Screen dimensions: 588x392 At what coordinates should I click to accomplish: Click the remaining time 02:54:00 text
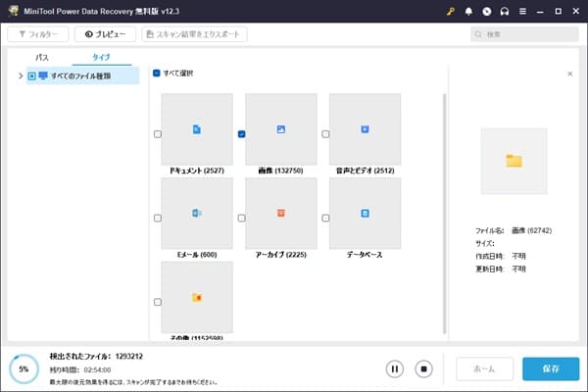80,369
